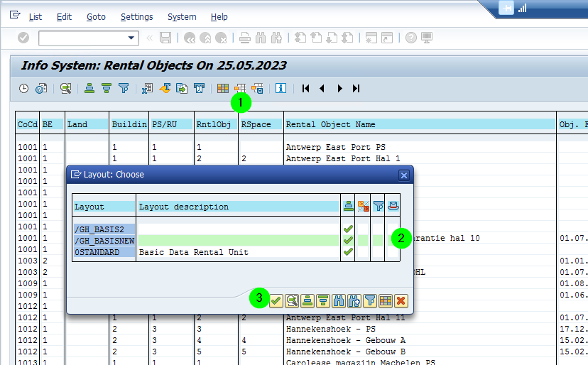The height and width of the screenshot is (365, 588).
Task: Click the red Cancel X button in dialog
Action: coord(401,301)
